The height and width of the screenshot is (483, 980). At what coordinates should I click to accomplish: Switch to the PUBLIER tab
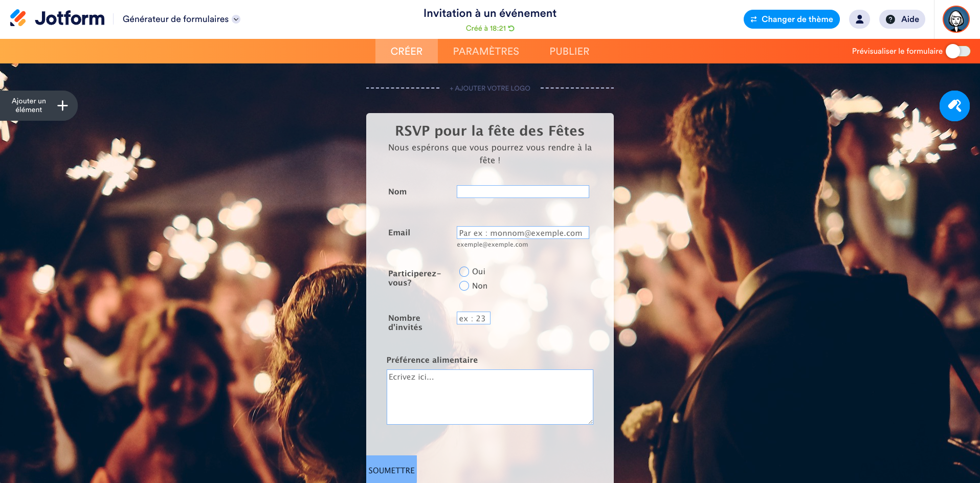tap(569, 51)
